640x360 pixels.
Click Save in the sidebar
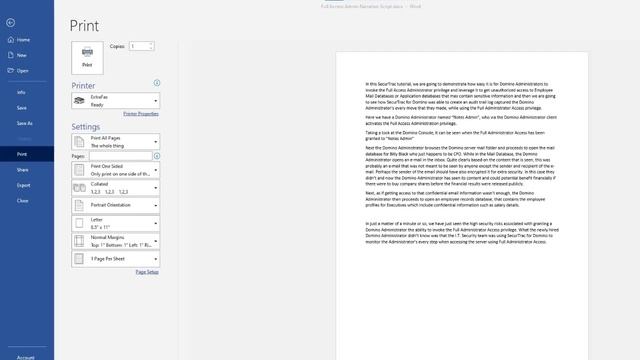22,108
